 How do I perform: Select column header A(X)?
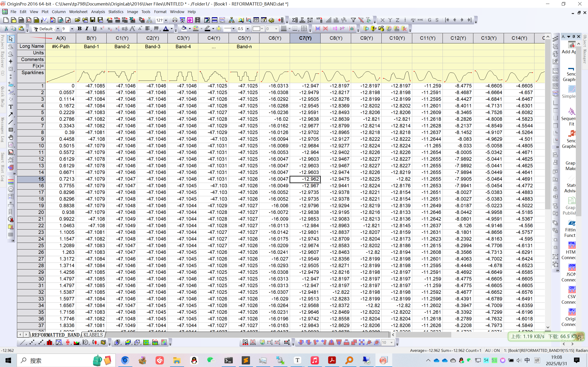(x=61, y=38)
